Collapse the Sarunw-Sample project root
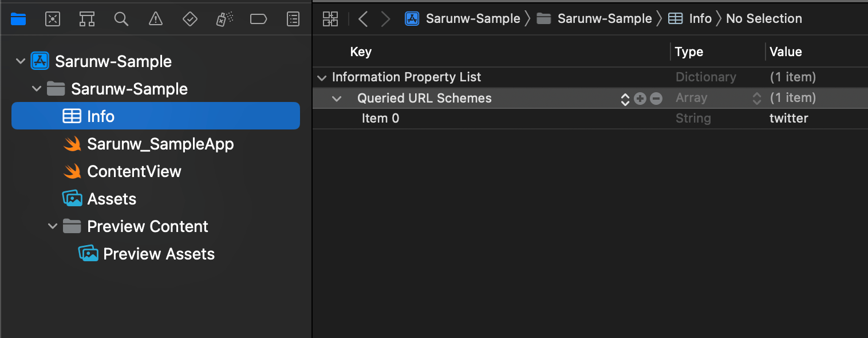This screenshot has height=338, width=868. tap(21, 61)
